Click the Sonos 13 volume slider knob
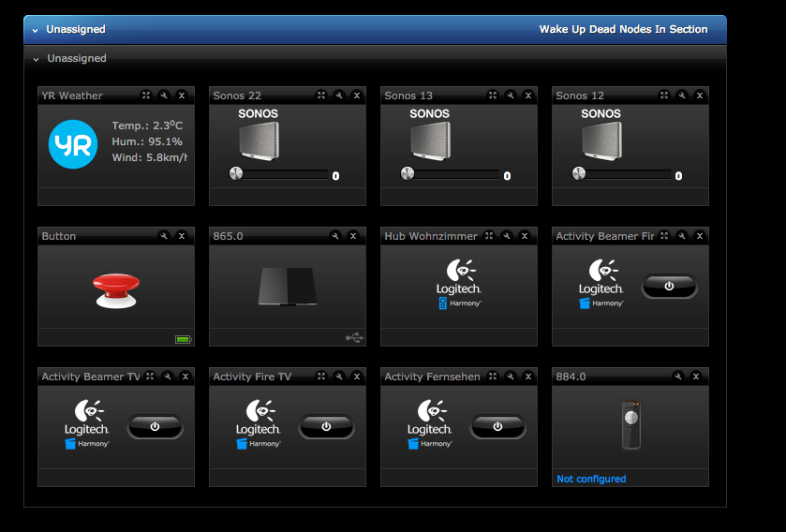 (x=408, y=173)
